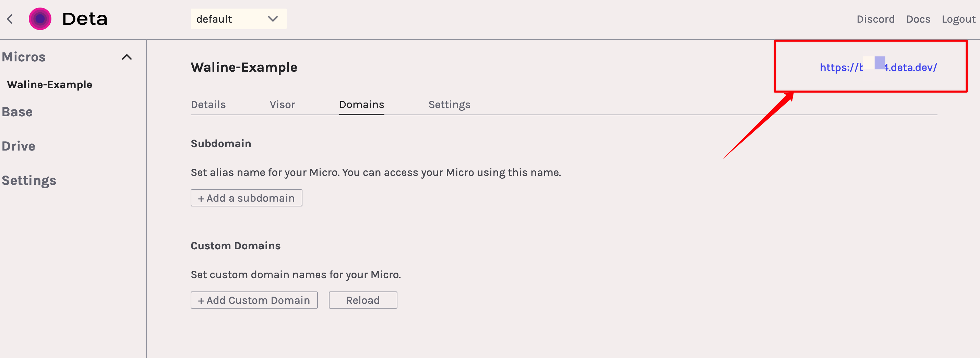Viewport: 980px width, 358px height.
Task: Click the Add Custom Domain button
Action: (x=254, y=300)
